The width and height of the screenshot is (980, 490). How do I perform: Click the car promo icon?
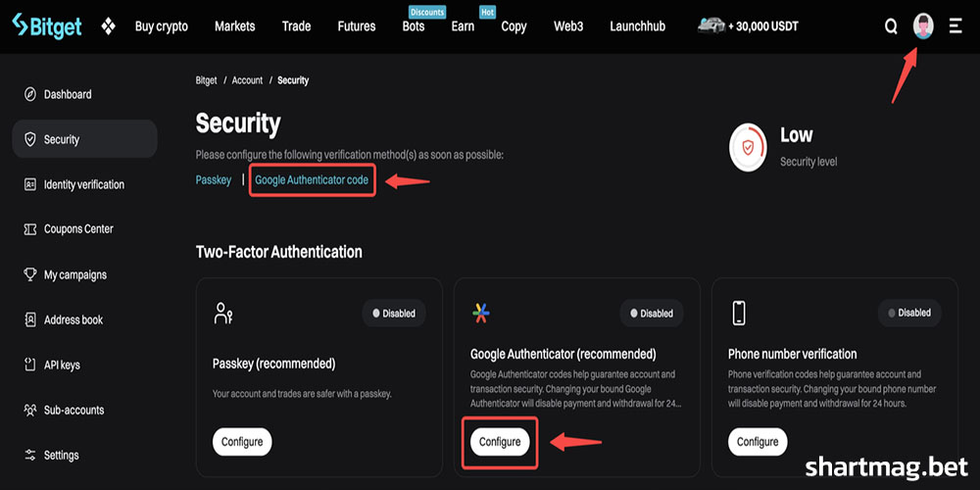click(x=710, y=25)
